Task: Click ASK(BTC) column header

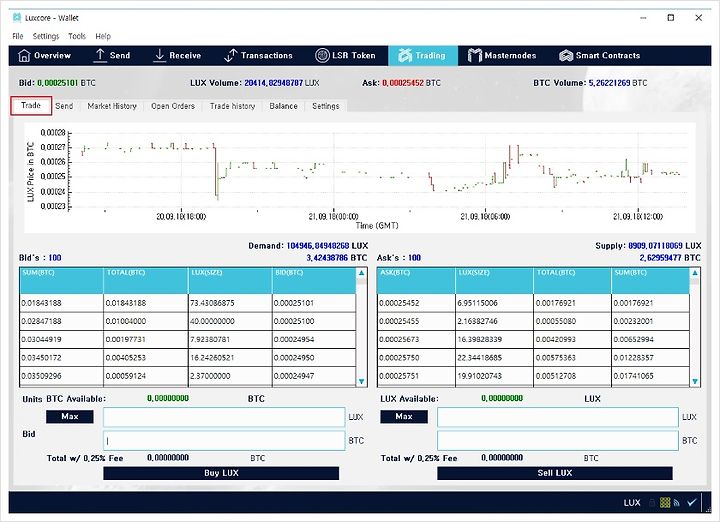Action: click(416, 281)
